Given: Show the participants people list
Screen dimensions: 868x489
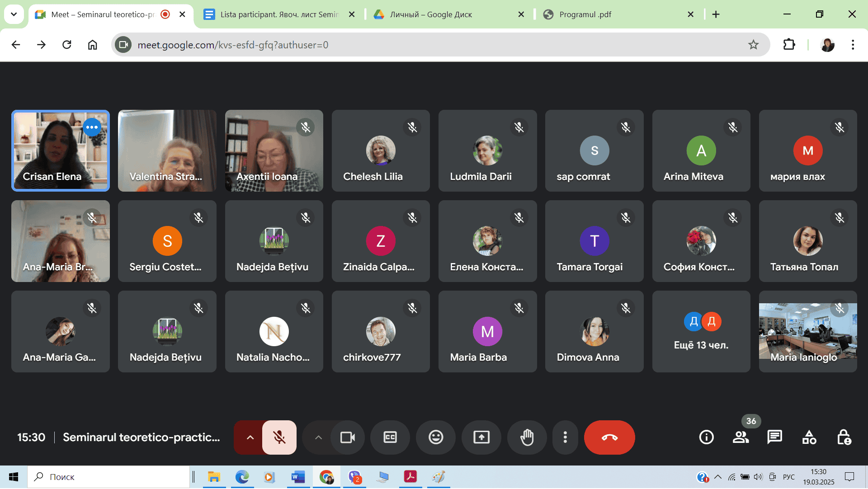Looking at the screenshot, I should click(741, 437).
